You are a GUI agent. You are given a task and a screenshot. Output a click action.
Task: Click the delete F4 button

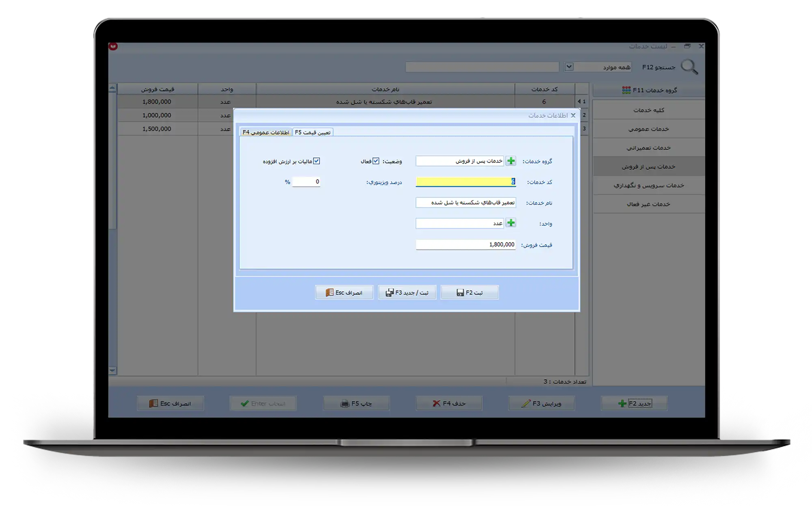pyautogui.click(x=449, y=403)
